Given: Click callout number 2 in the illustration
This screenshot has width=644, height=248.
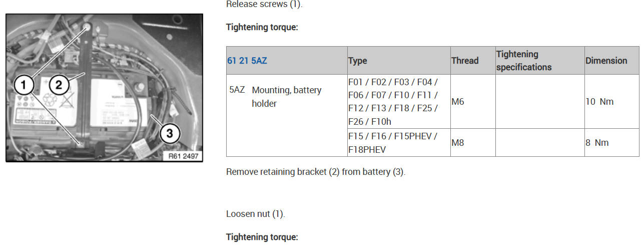Looking at the screenshot, I should tap(59, 85).
